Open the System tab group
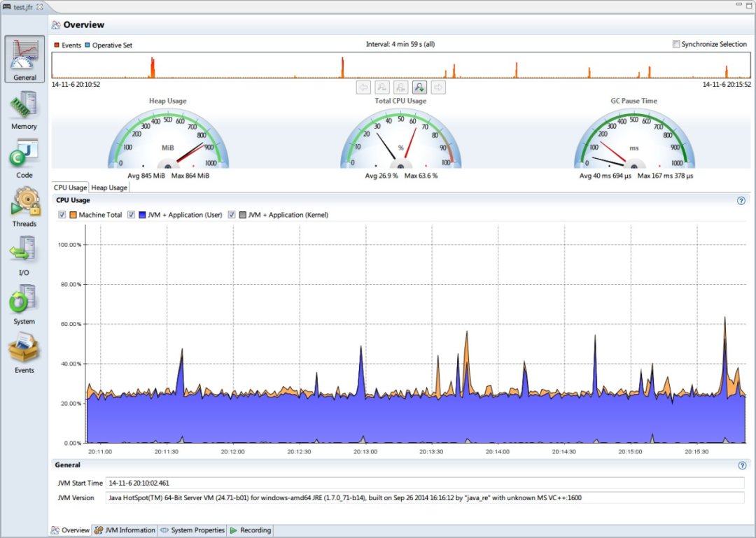The height and width of the screenshot is (538, 756). (x=24, y=305)
